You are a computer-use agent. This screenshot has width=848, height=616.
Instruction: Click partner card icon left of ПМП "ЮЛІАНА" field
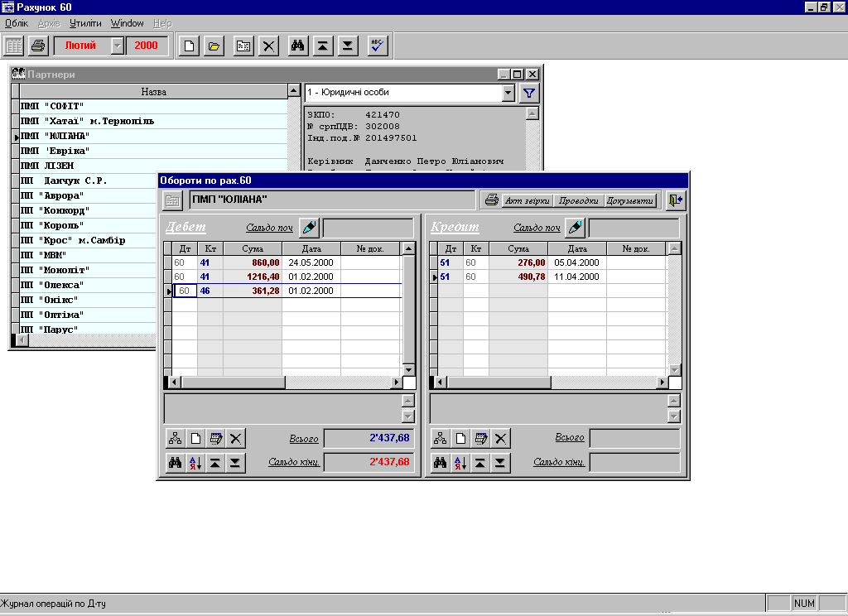pyautogui.click(x=172, y=200)
